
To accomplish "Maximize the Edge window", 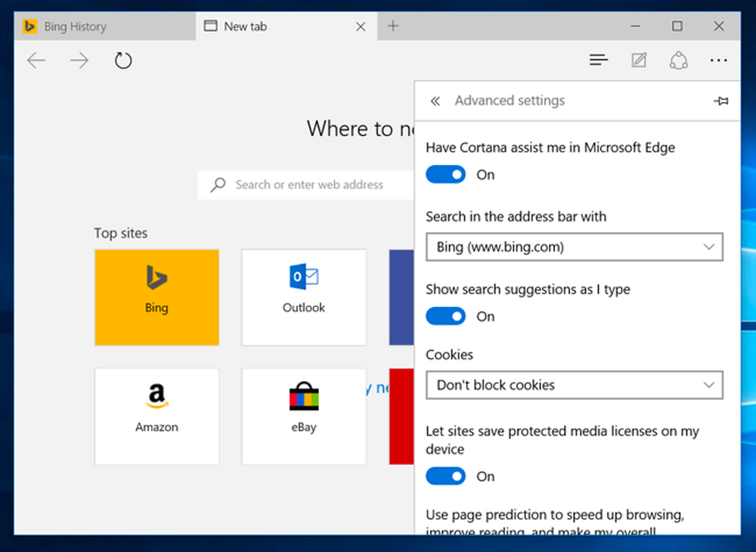I will (x=677, y=26).
